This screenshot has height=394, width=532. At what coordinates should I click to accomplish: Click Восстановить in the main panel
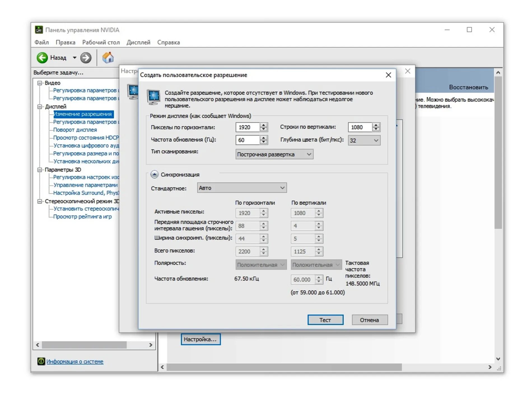coord(468,87)
